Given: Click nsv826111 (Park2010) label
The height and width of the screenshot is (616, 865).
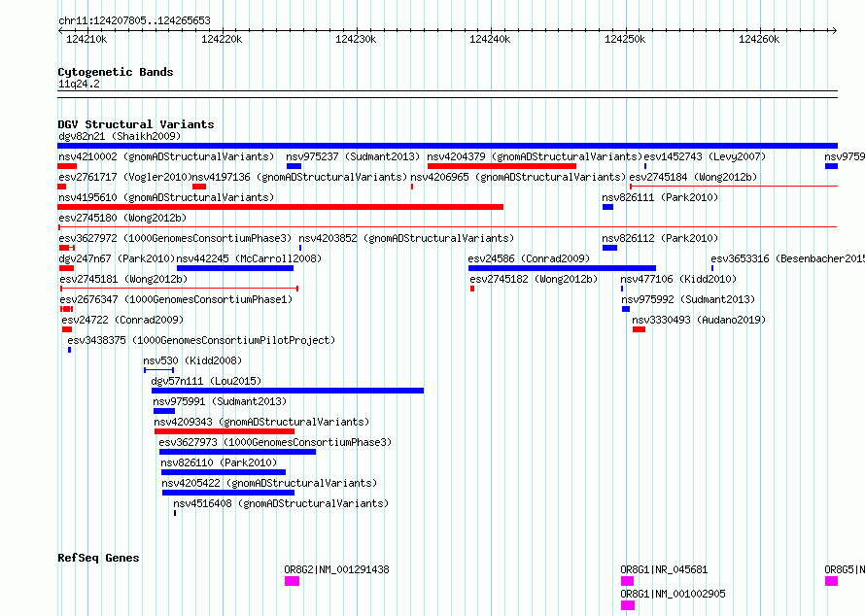Looking at the screenshot, I should pos(660,197).
